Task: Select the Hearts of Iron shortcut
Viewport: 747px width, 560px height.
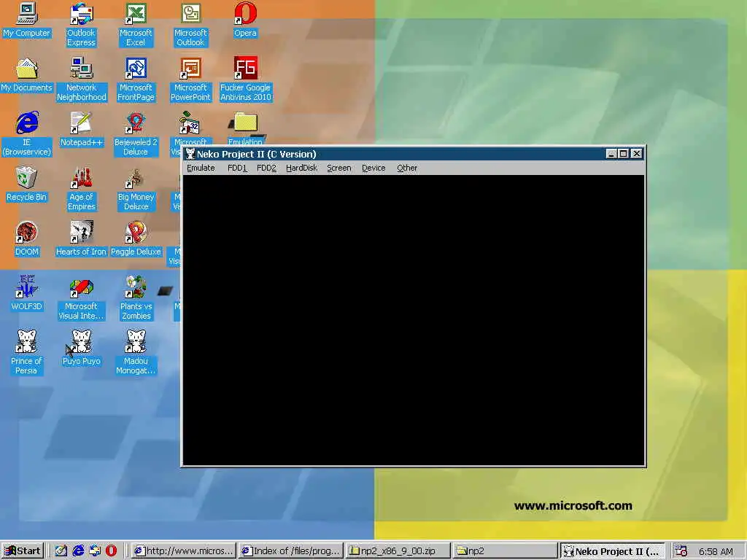Action: [82, 239]
